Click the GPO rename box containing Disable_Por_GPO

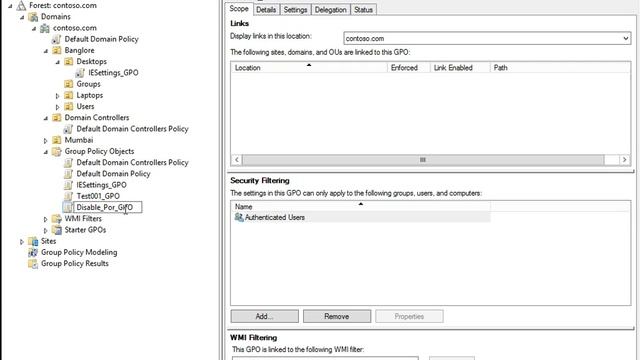click(x=108, y=207)
